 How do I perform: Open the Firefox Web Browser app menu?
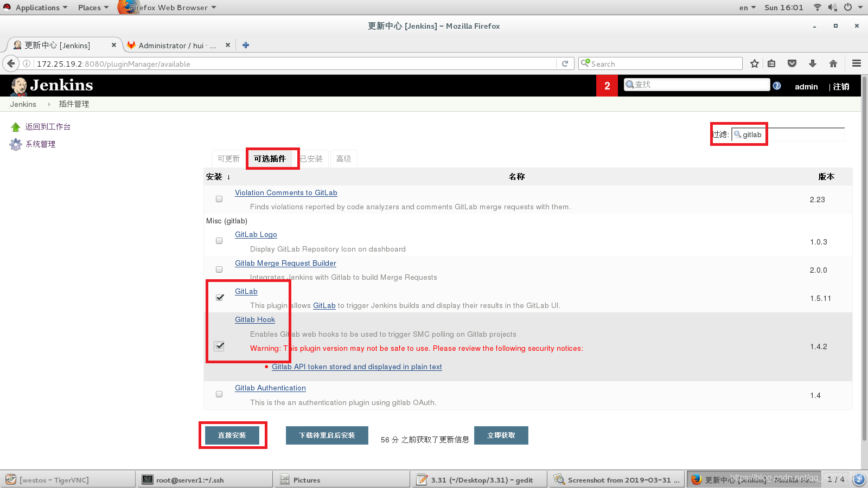(x=168, y=7)
